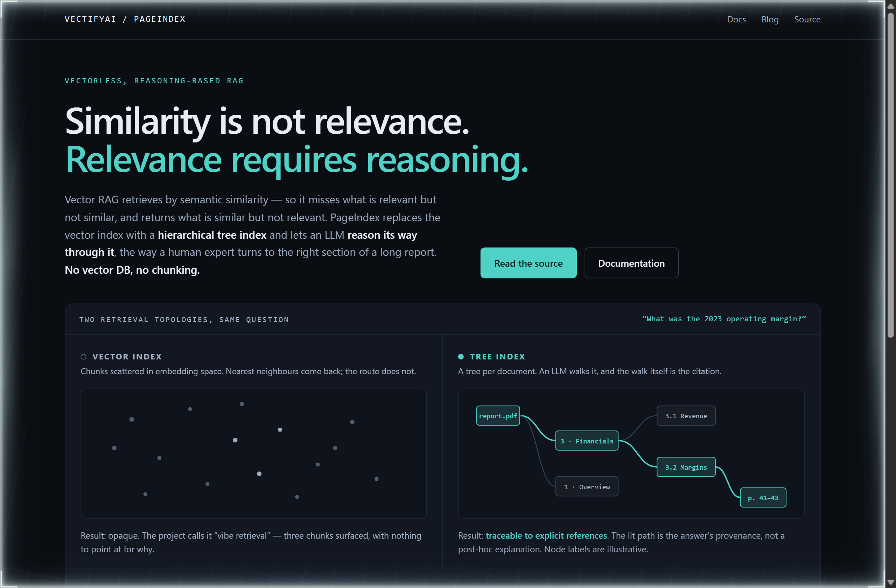Select the report.pdf root node

click(498, 415)
